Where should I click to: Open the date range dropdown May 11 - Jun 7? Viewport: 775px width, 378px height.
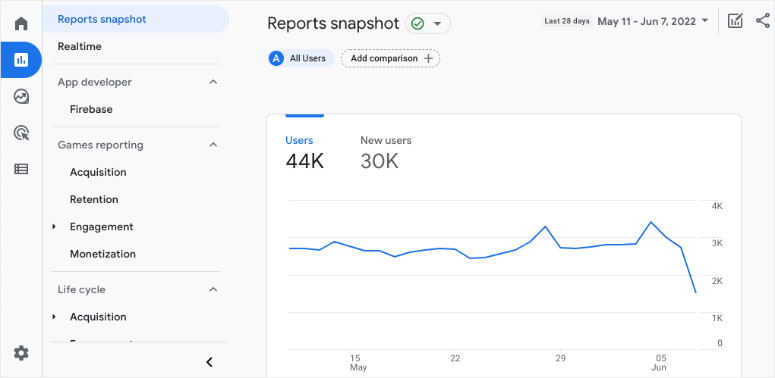(652, 21)
